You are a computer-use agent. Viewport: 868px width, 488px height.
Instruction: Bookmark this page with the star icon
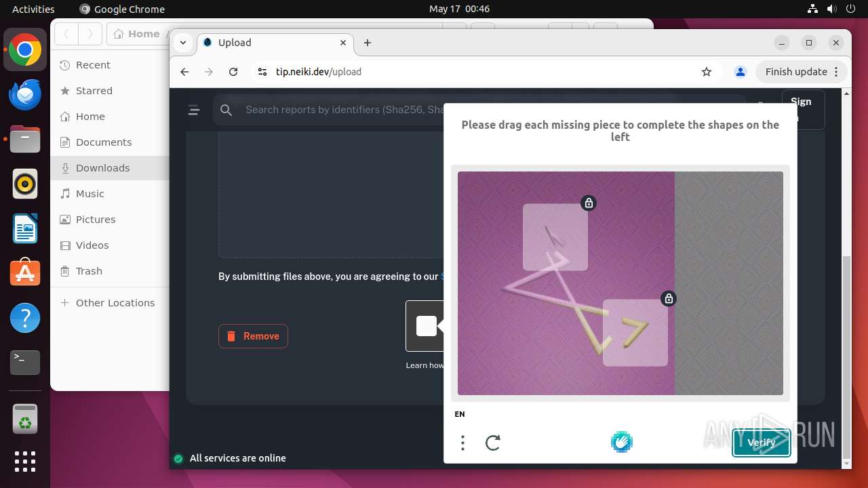click(x=707, y=72)
